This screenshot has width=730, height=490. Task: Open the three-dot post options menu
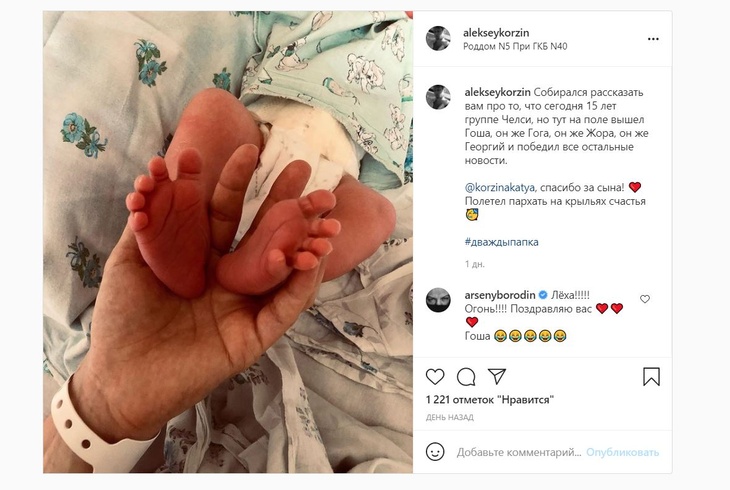tap(653, 39)
